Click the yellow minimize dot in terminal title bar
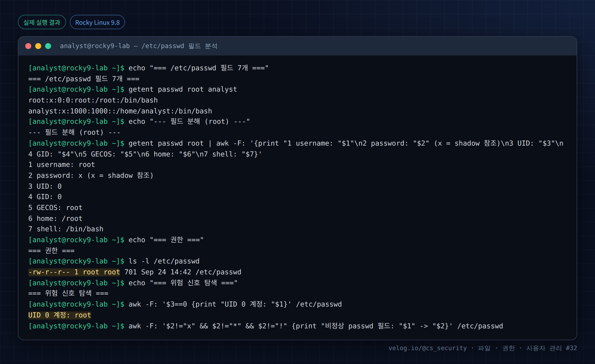This screenshot has width=595, height=364. [x=38, y=46]
